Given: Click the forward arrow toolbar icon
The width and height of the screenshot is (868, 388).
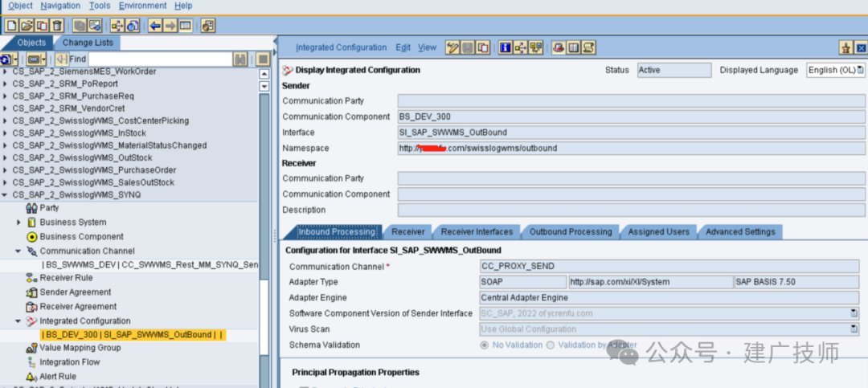Looking at the screenshot, I should click(x=170, y=26).
